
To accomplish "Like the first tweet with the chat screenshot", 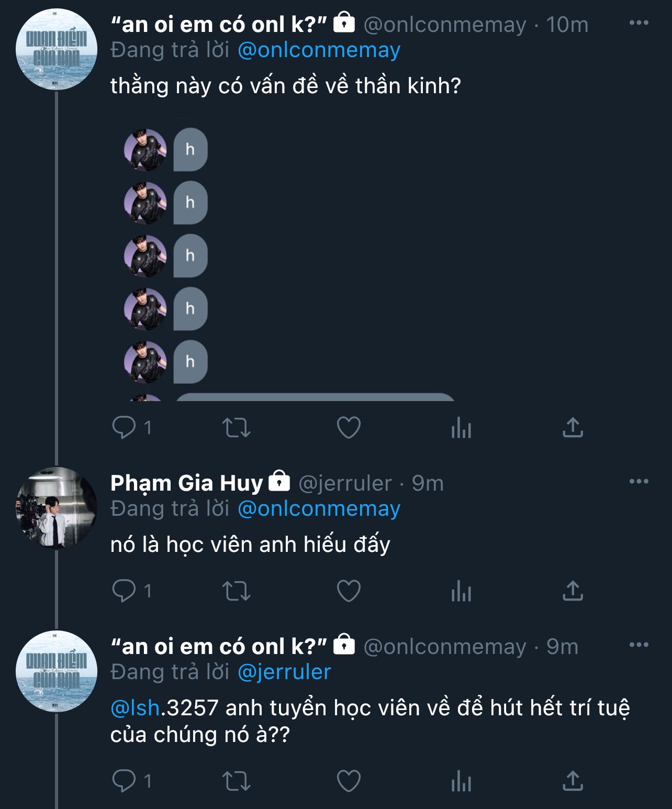I will click(x=349, y=428).
